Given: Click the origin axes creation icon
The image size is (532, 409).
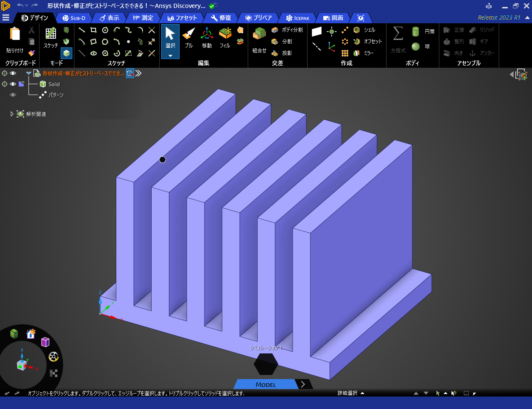Looking at the screenshot, I should coord(331,47).
